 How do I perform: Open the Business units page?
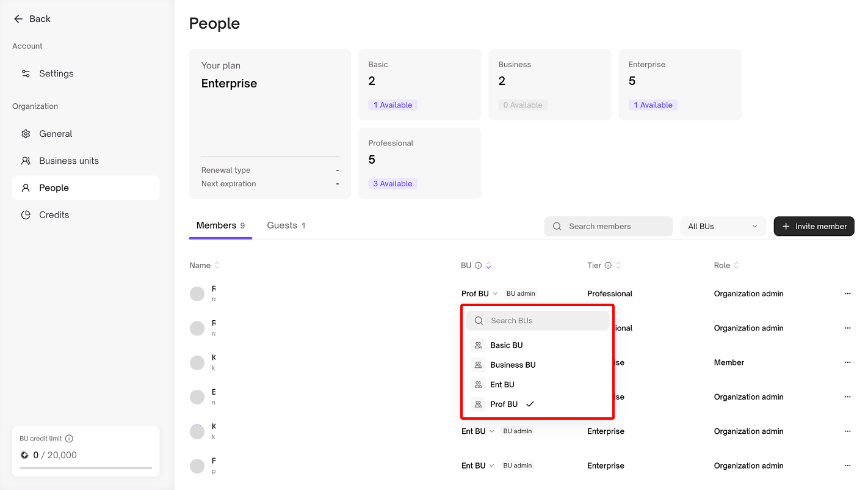tap(68, 161)
